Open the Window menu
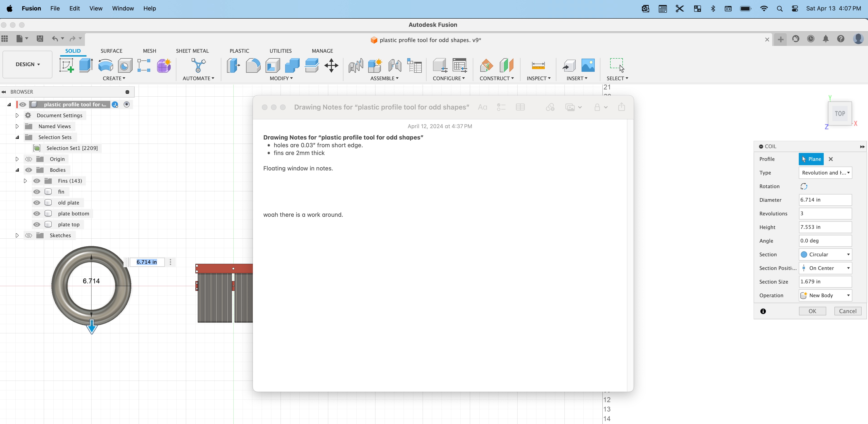The width and height of the screenshot is (868, 424). [123, 8]
